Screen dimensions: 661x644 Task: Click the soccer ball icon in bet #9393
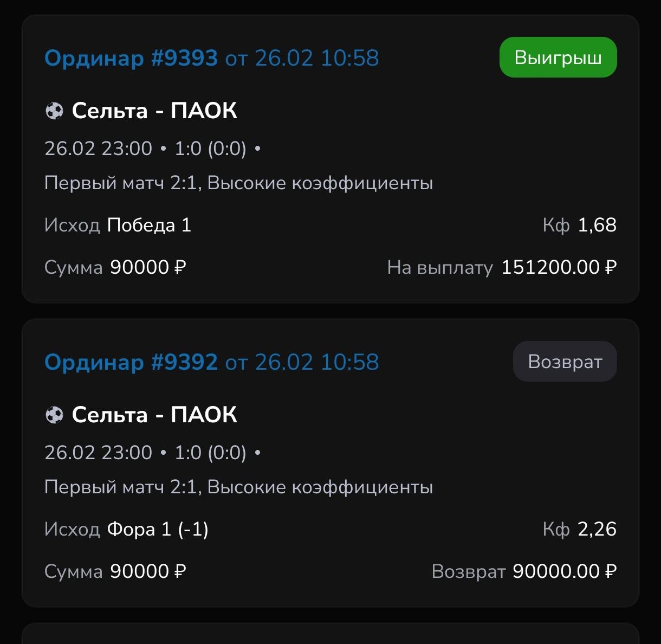point(54,111)
